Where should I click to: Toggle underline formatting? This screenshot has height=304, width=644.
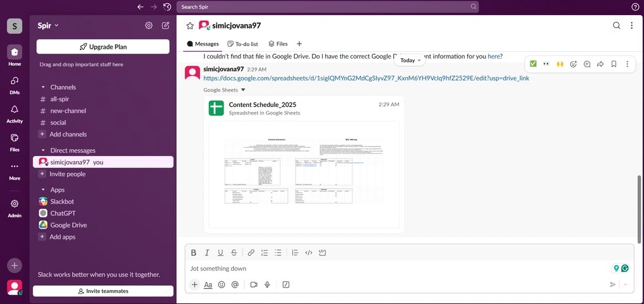point(220,253)
